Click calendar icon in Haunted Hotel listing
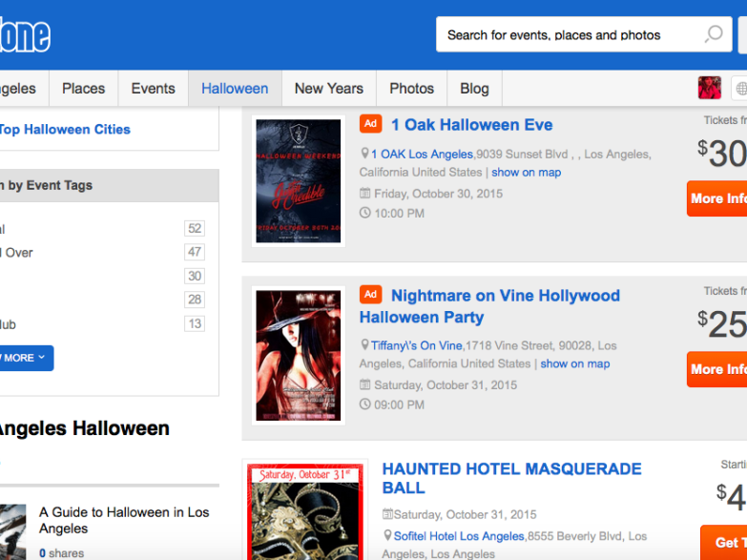The height and width of the screenshot is (560, 747). 387,514
